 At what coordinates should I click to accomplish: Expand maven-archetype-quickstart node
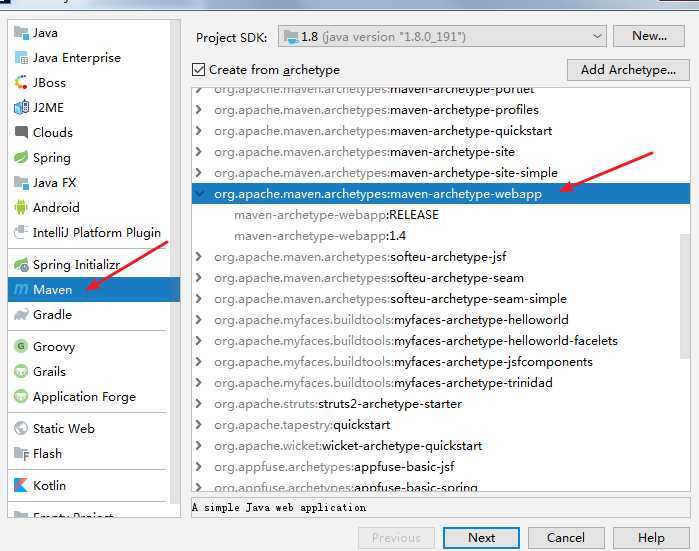[x=199, y=131]
